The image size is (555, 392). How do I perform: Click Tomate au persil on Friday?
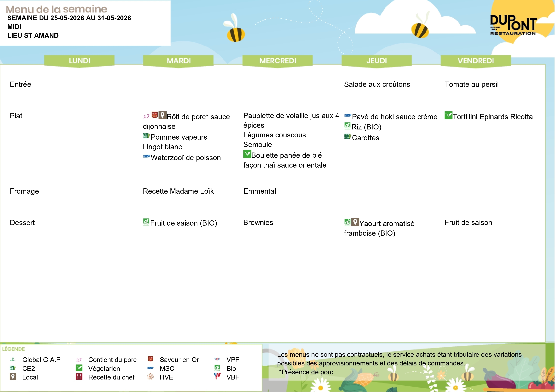pos(471,84)
